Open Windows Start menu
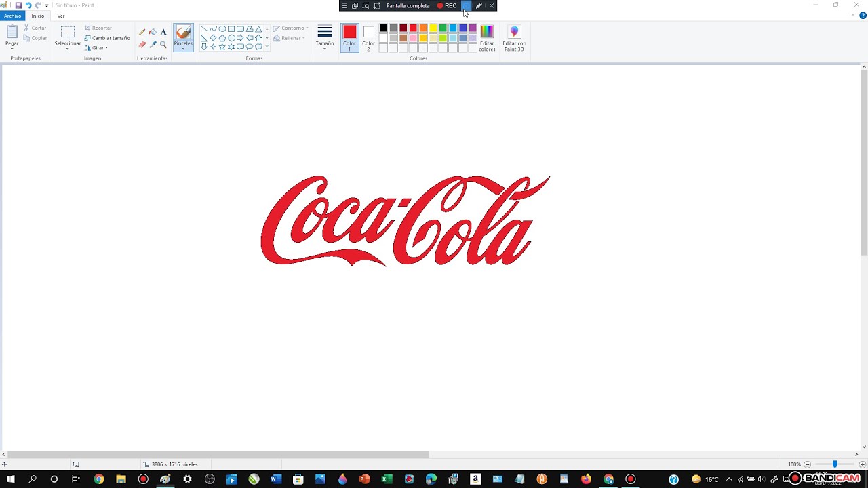 point(11,479)
